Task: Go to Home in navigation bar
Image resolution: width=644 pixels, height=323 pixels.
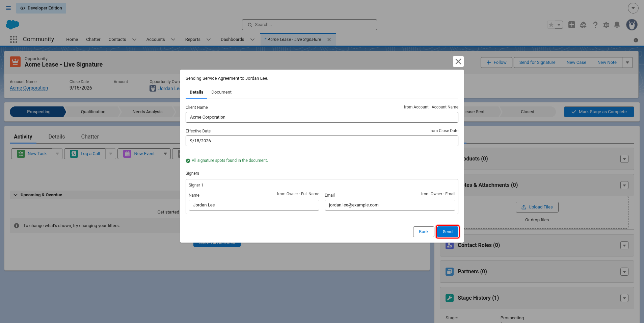Action: (x=72, y=40)
